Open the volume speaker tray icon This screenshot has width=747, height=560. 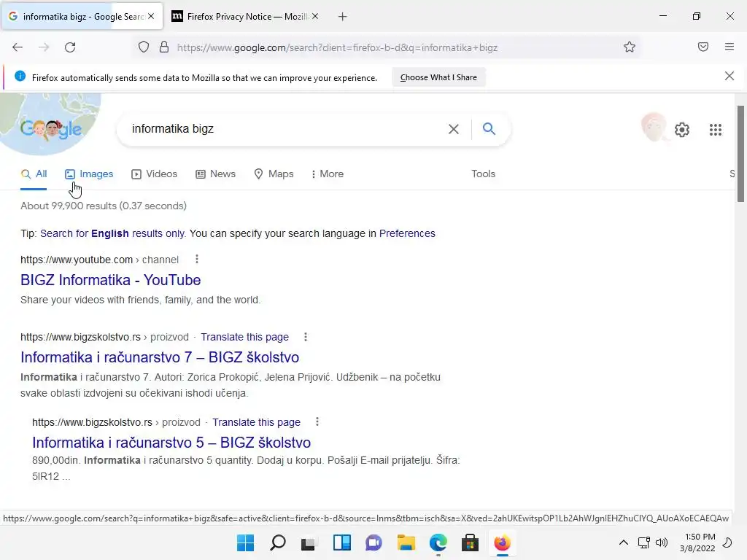pyautogui.click(x=661, y=542)
